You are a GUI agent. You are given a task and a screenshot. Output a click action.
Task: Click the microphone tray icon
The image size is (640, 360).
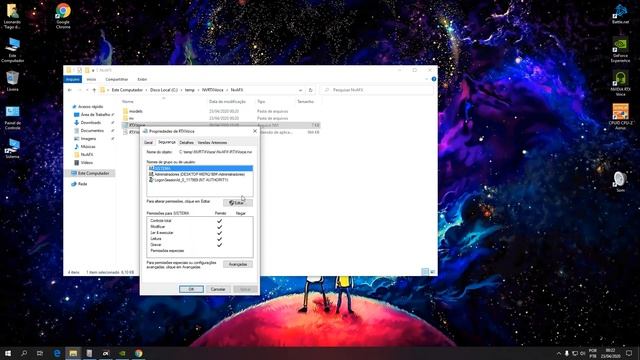click(x=567, y=353)
